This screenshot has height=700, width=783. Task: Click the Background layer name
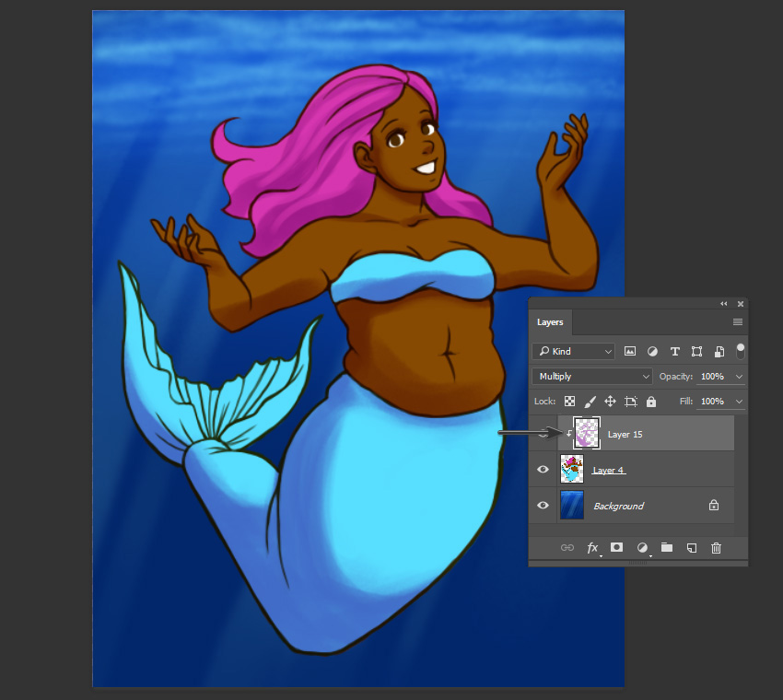[619, 507]
